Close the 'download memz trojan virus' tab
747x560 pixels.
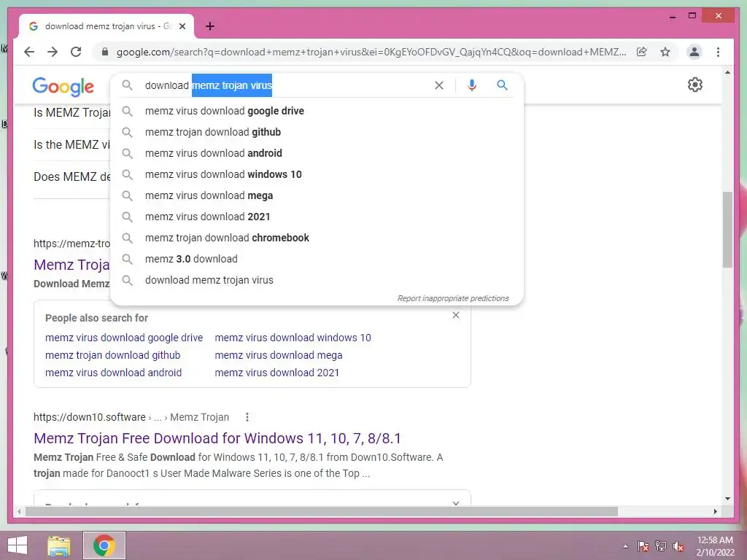(182, 26)
